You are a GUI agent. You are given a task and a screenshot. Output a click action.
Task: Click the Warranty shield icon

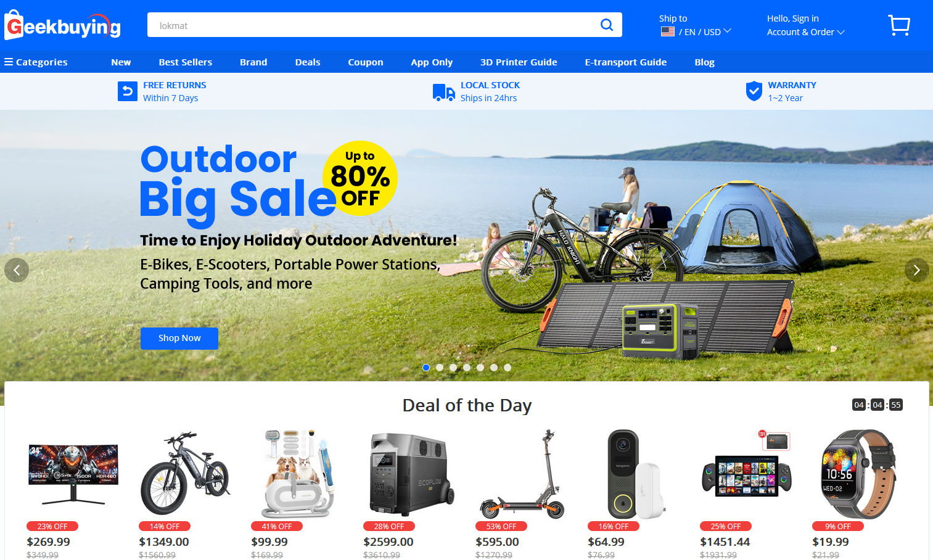point(754,91)
